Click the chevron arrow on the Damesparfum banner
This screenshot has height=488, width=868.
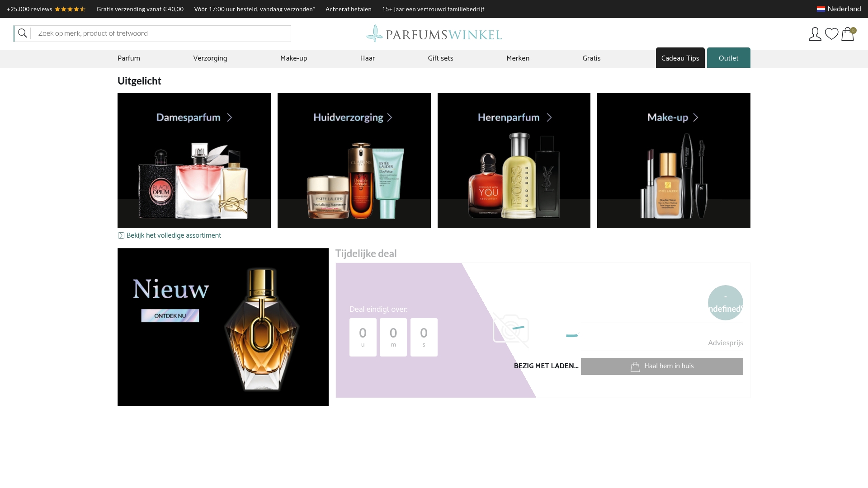click(230, 117)
